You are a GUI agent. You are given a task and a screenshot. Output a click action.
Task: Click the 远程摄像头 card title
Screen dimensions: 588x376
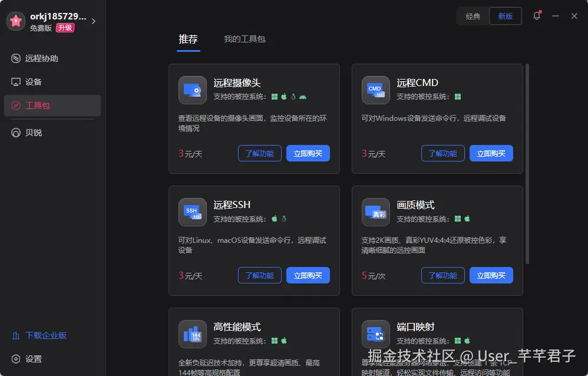click(237, 83)
